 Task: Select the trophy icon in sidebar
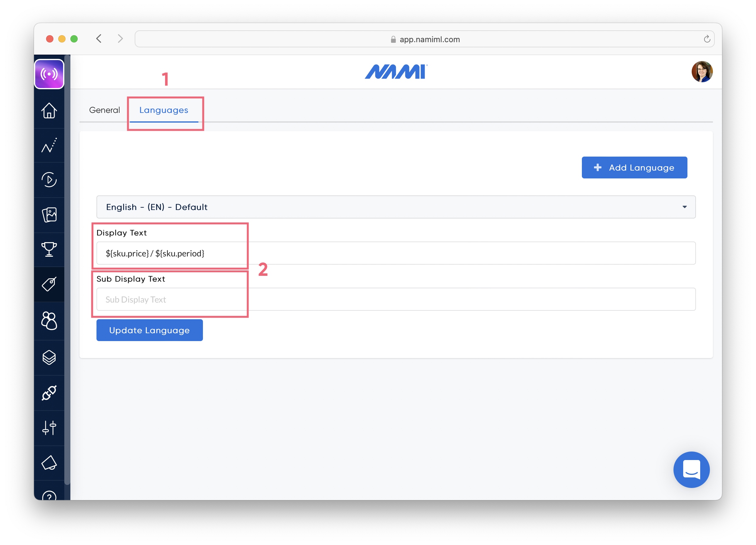pyautogui.click(x=49, y=249)
